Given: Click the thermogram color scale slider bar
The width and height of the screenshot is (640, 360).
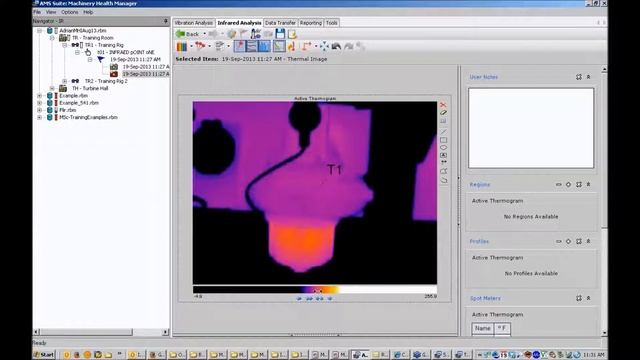Looking at the screenshot, I should [315, 290].
